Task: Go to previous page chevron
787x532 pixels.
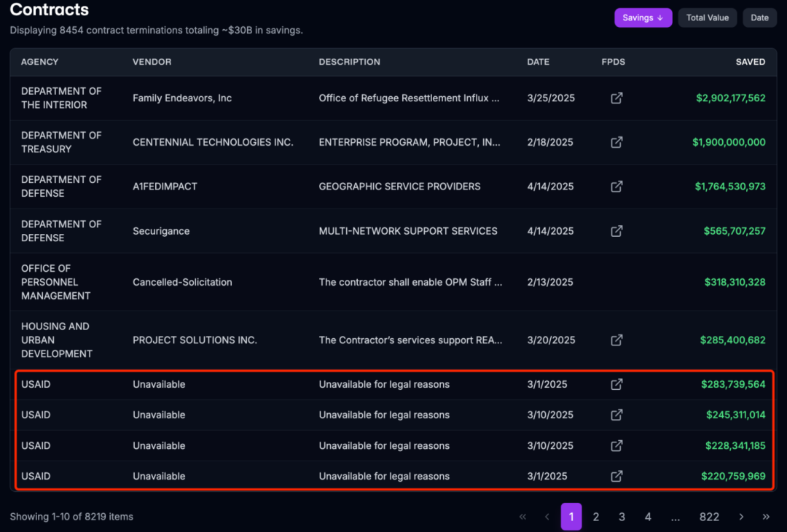Action: point(547,517)
